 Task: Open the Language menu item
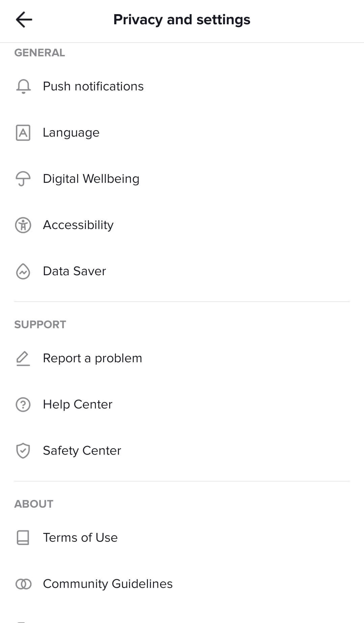(x=71, y=133)
